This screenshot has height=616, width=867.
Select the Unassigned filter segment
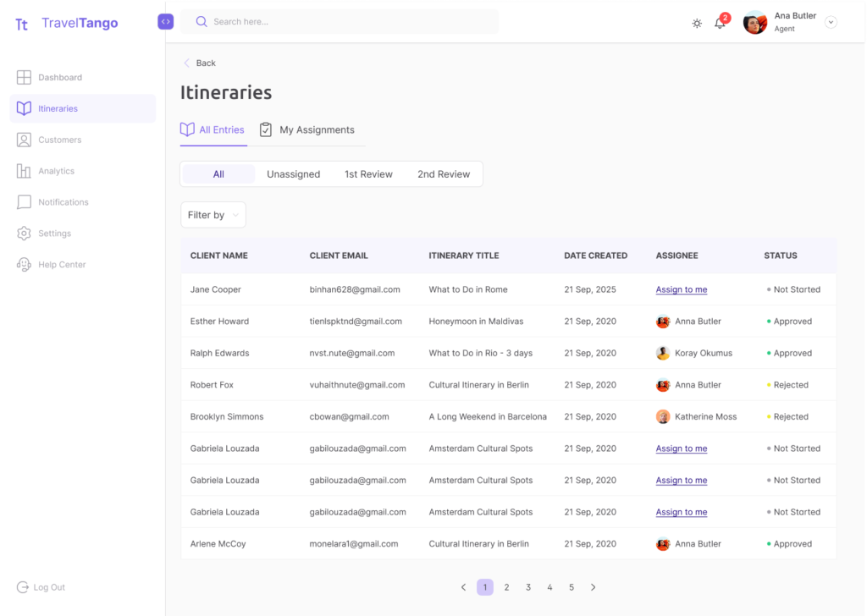[293, 174]
